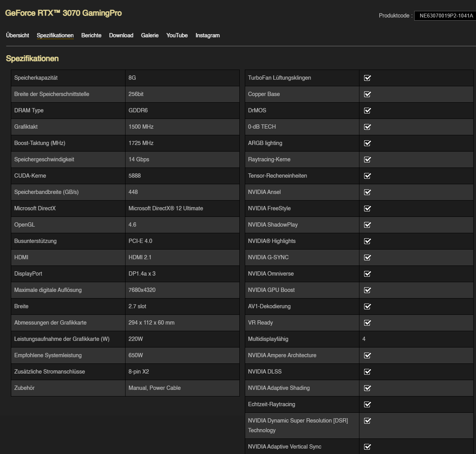This screenshot has height=454, width=476.
Task: Click the 14 Gbps memory speed value
Action: coord(139,159)
